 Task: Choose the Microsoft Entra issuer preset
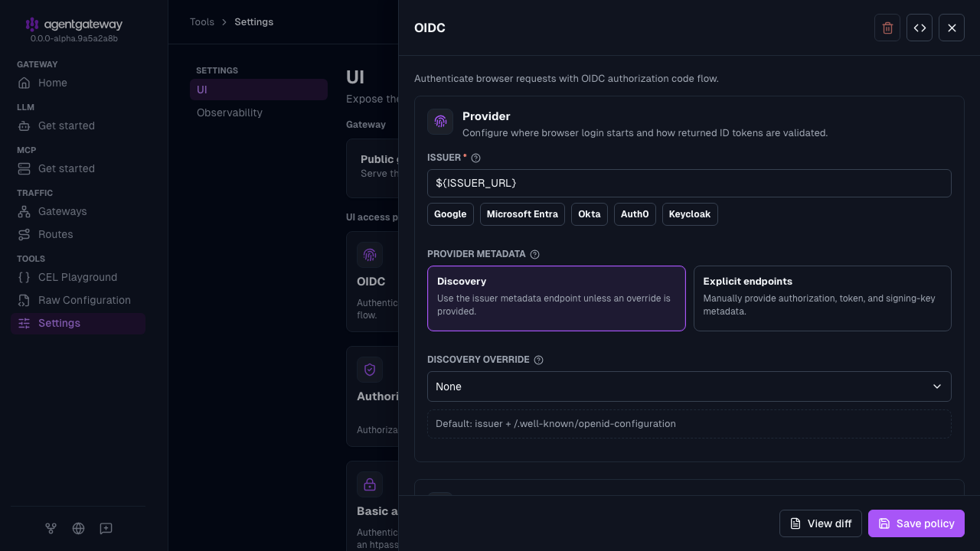(522, 214)
